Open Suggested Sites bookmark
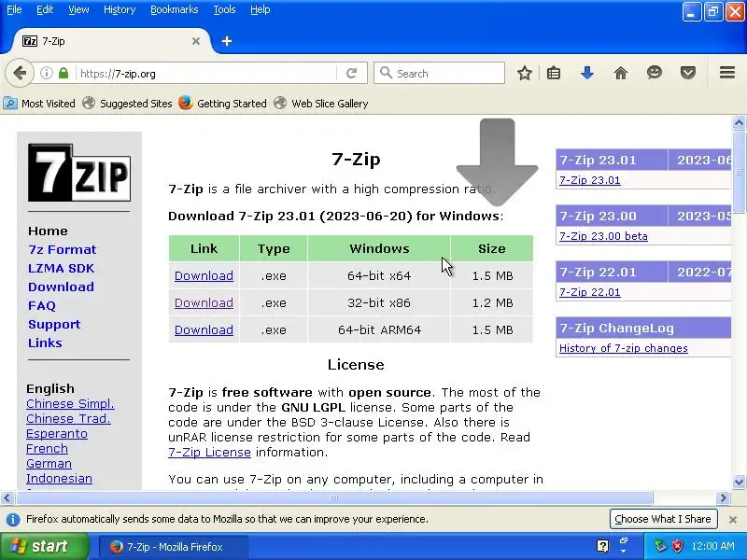This screenshot has width=747, height=560. tap(127, 104)
